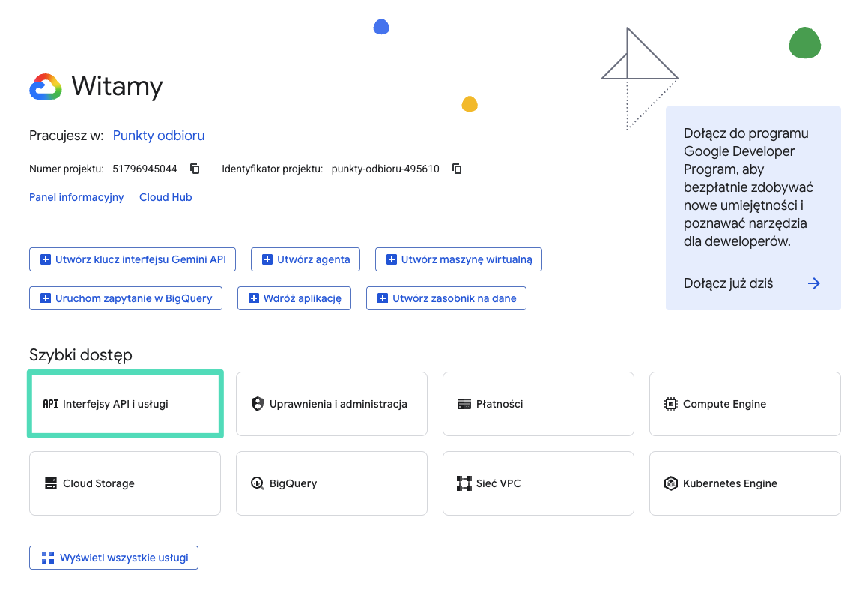The image size is (868, 598).
Task: Click the plus icon in Uruchom zapytanie w BigQuery
Action: (x=46, y=298)
